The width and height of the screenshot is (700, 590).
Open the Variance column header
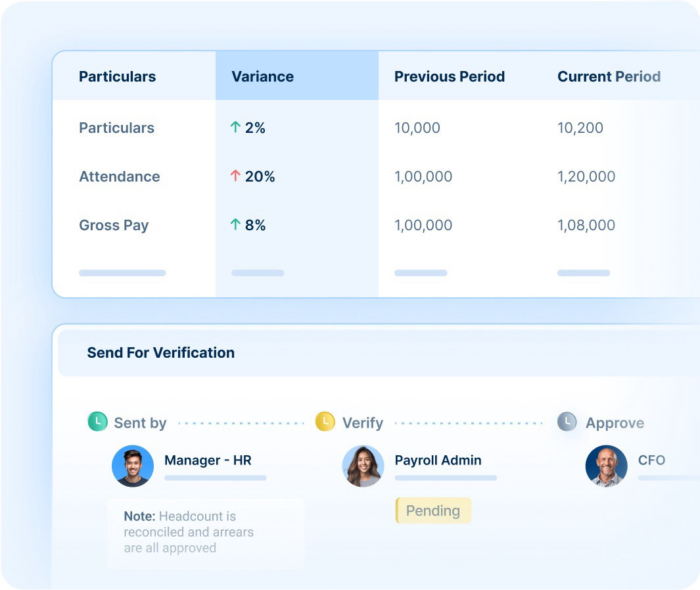click(263, 76)
